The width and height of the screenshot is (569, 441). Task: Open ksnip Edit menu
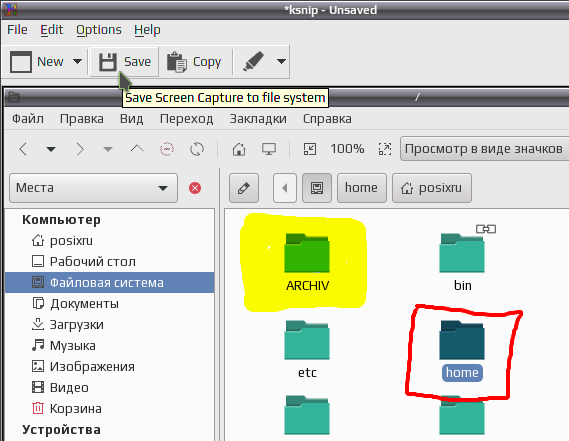tap(52, 30)
